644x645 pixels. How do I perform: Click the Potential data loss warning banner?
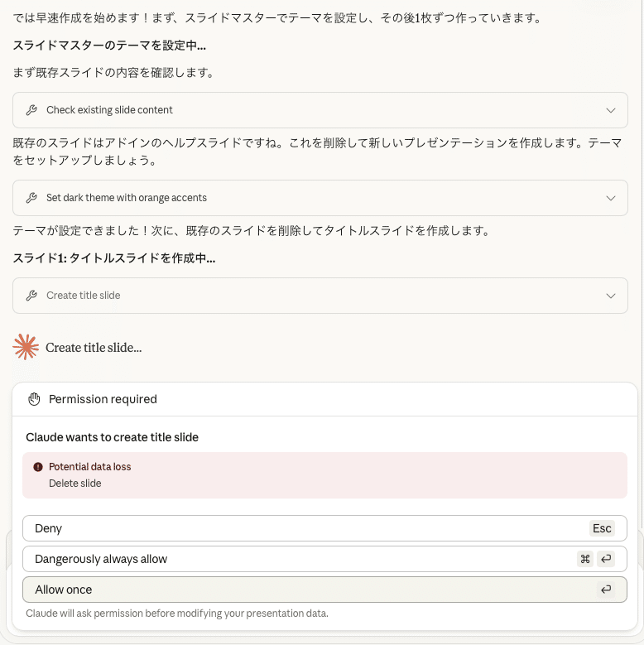tap(324, 475)
